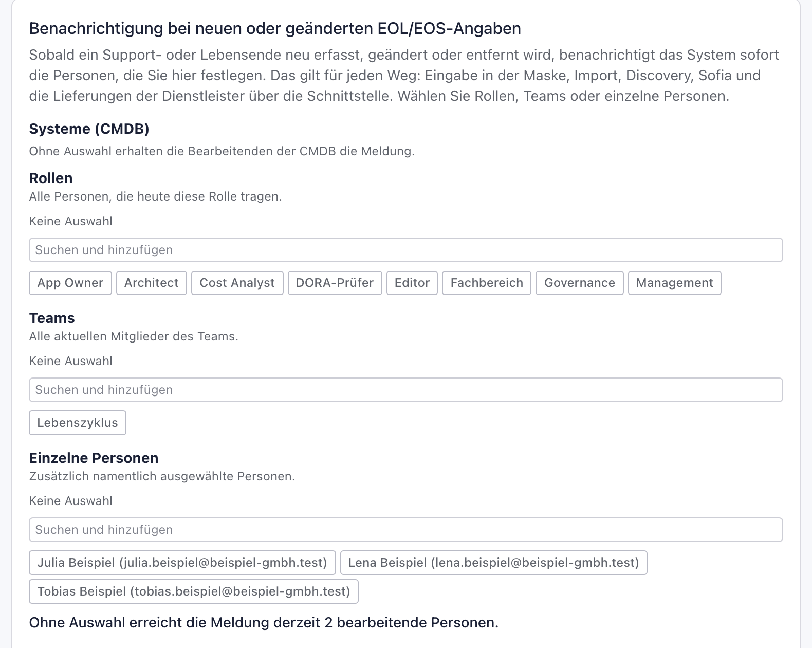Click the Systeme (CMDB) heading

pyautogui.click(x=89, y=129)
